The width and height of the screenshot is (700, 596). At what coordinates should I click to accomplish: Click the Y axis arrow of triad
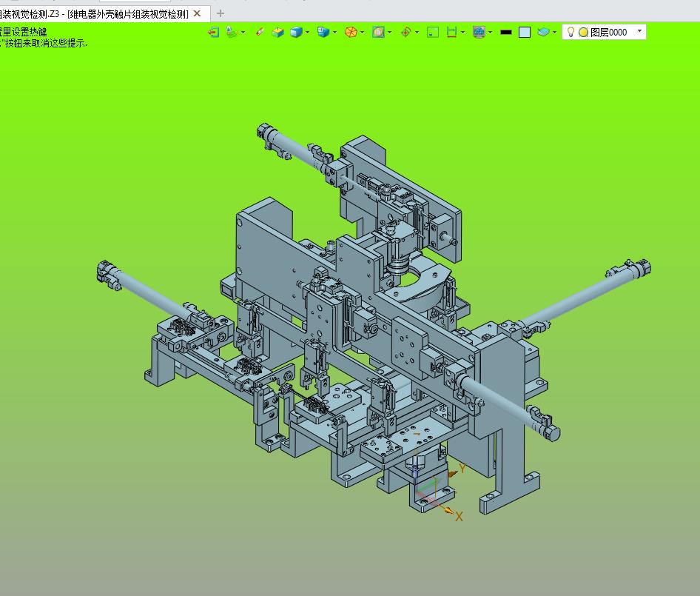point(453,474)
